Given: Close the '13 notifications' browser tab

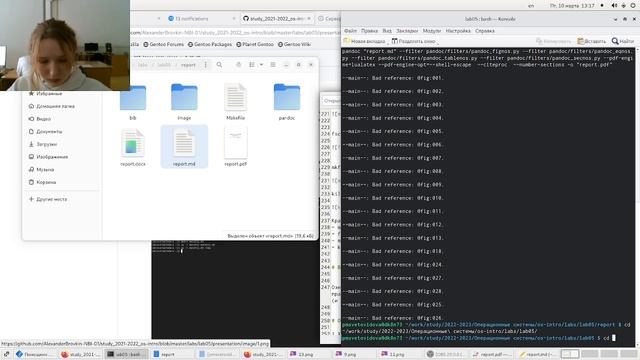Looking at the screenshot, I should coord(234,19).
